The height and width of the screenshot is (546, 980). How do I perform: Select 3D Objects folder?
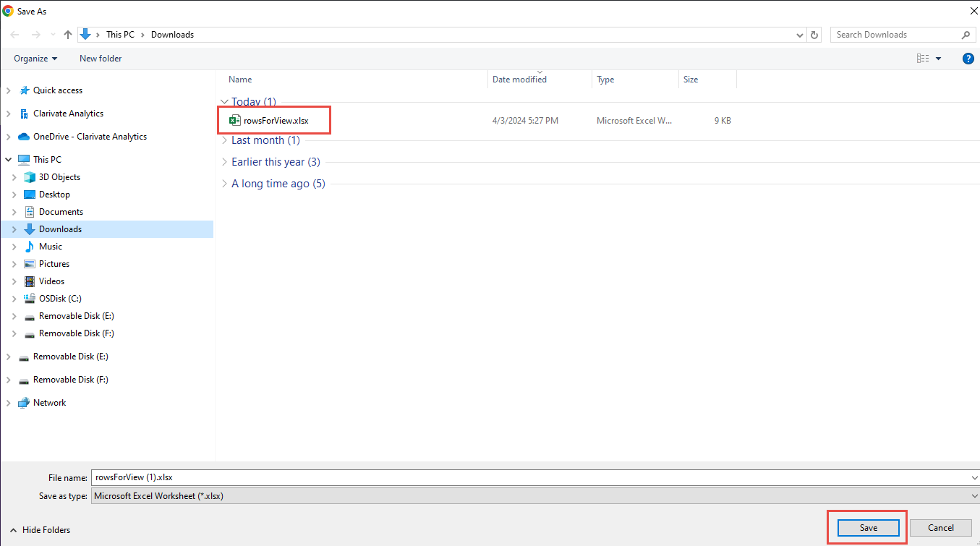(59, 177)
